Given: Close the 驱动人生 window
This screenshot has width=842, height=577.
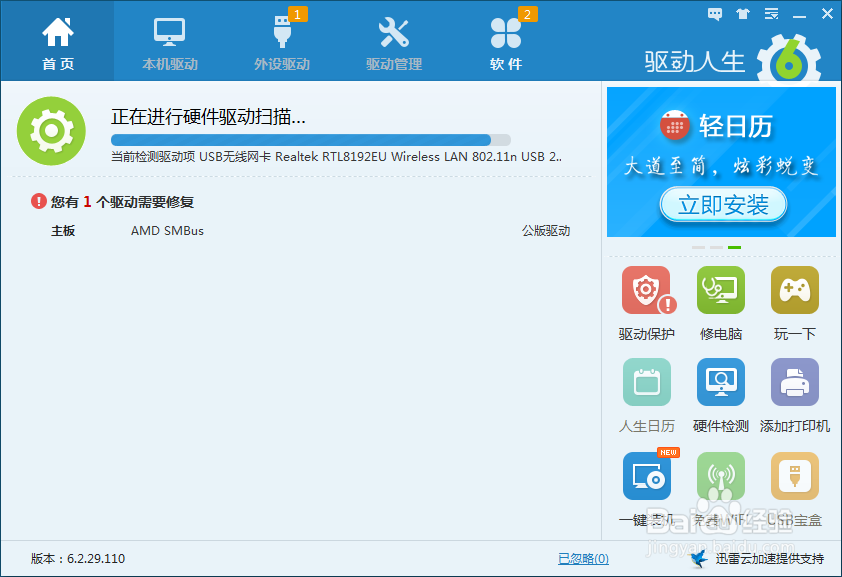Looking at the screenshot, I should click(x=828, y=14).
